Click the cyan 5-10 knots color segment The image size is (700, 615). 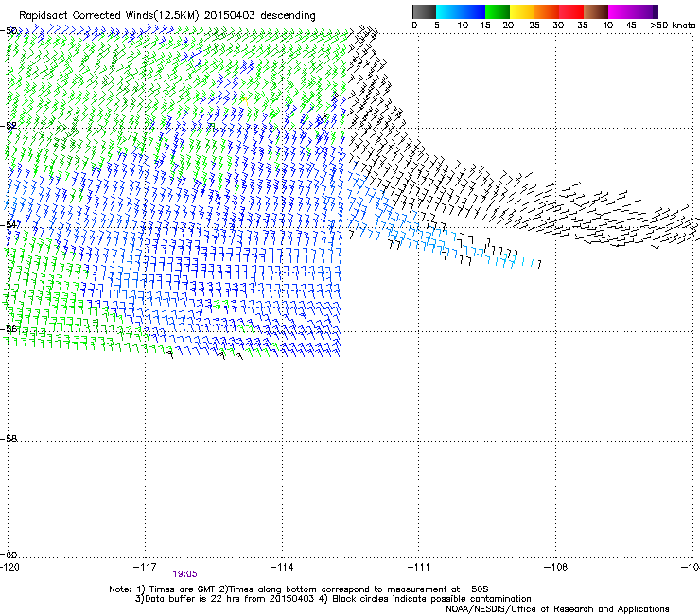click(x=448, y=11)
